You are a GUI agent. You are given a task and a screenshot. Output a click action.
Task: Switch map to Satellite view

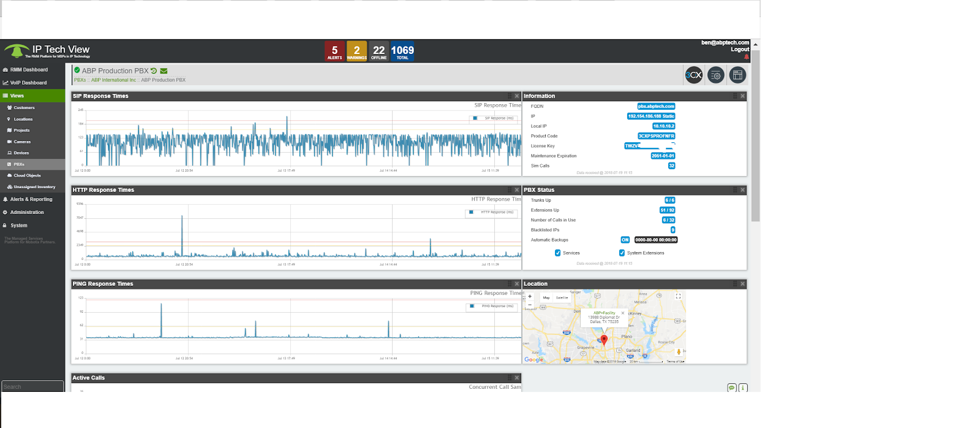click(562, 297)
